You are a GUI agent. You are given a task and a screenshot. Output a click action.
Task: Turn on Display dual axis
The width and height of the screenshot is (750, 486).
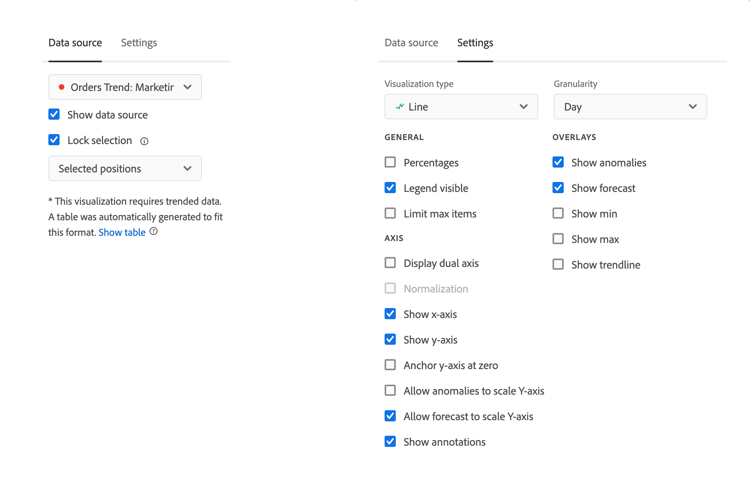(x=390, y=263)
